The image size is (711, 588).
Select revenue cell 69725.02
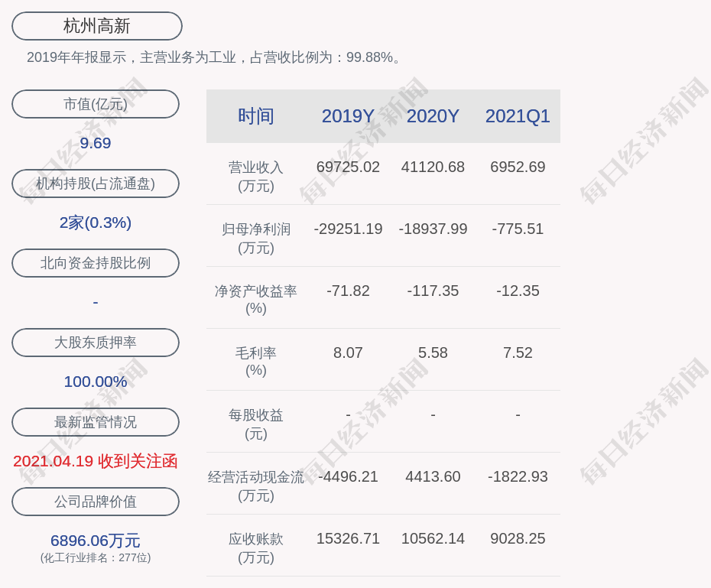(348, 167)
